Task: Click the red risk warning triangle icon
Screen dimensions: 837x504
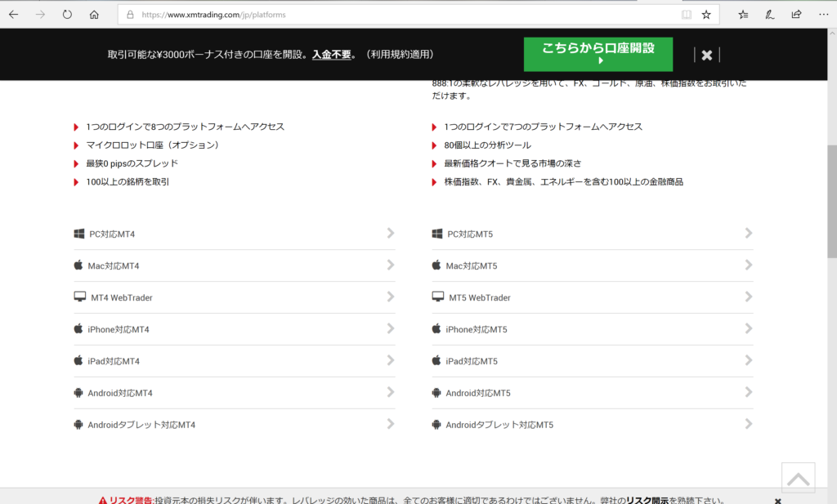Action: [x=102, y=500]
